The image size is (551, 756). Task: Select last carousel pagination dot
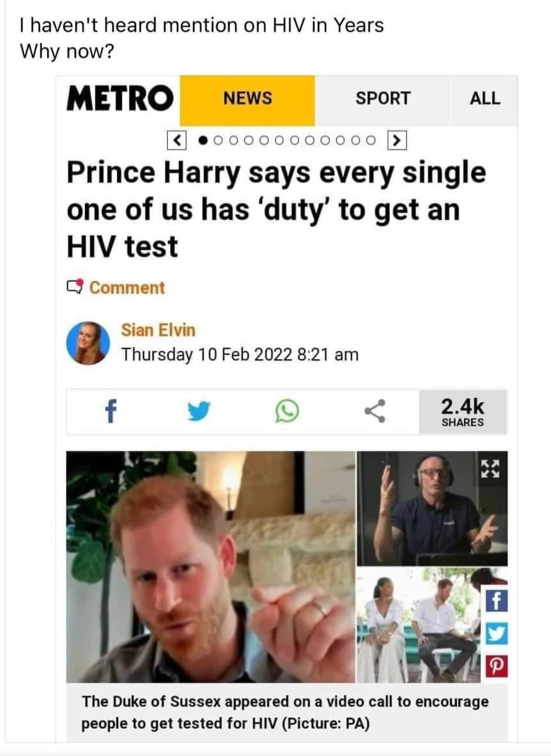point(371,141)
